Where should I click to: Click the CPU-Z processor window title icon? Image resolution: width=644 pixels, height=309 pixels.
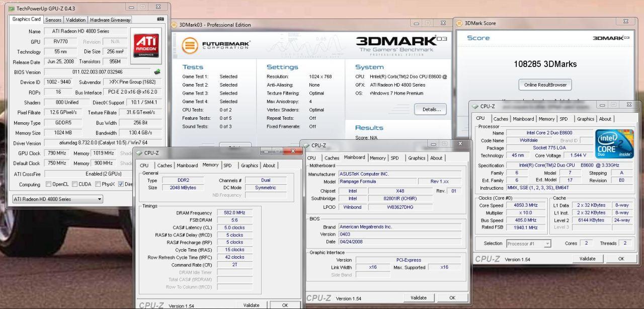(x=474, y=106)
